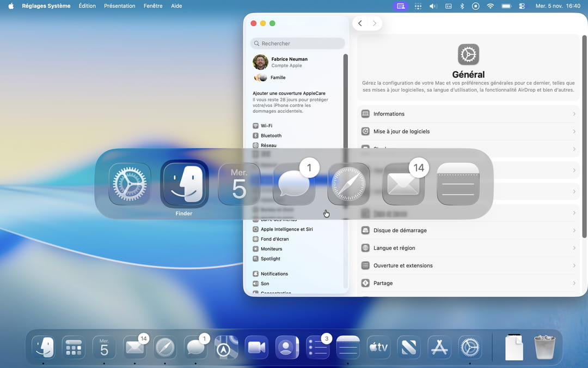The width and height of the screenshot is (588, 368).
Task: Open the Trash in the Dock
Action: pos(544,347)
